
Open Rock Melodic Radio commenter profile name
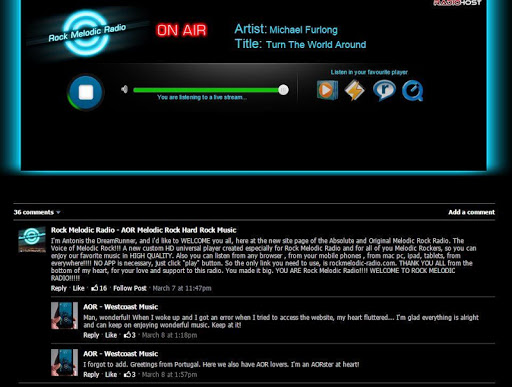tap(143, 230)
